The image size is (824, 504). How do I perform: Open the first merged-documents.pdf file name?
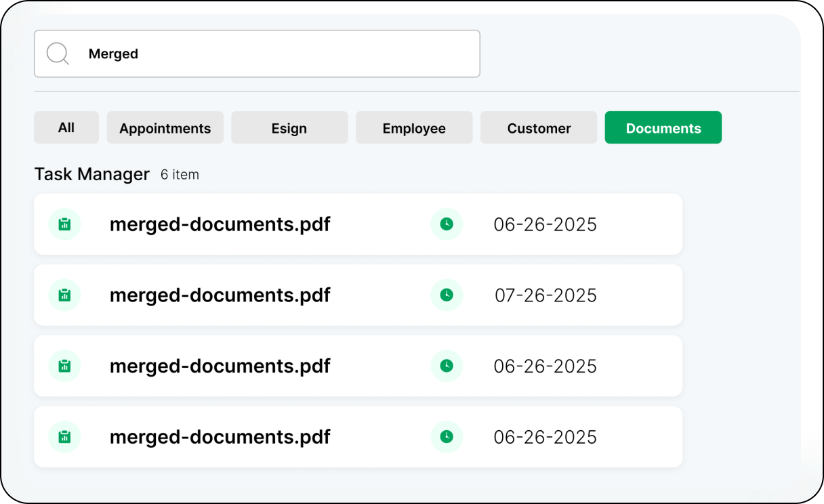tap(220, 224)
